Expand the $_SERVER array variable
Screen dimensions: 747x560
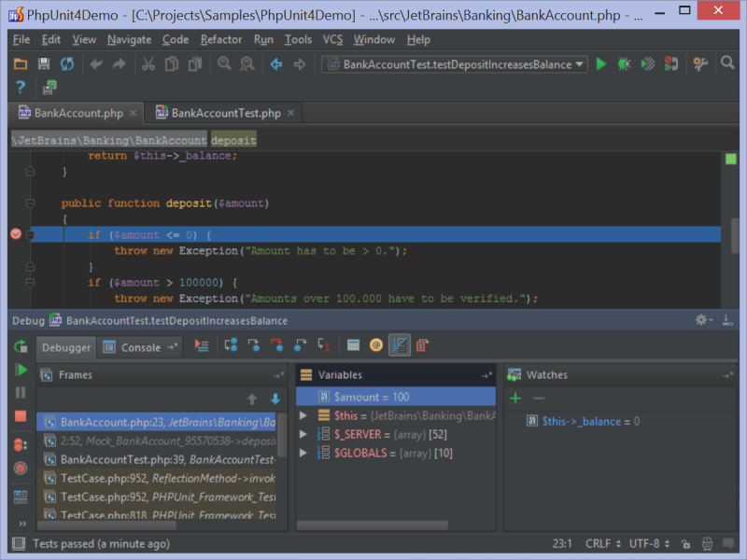(303, 434)
